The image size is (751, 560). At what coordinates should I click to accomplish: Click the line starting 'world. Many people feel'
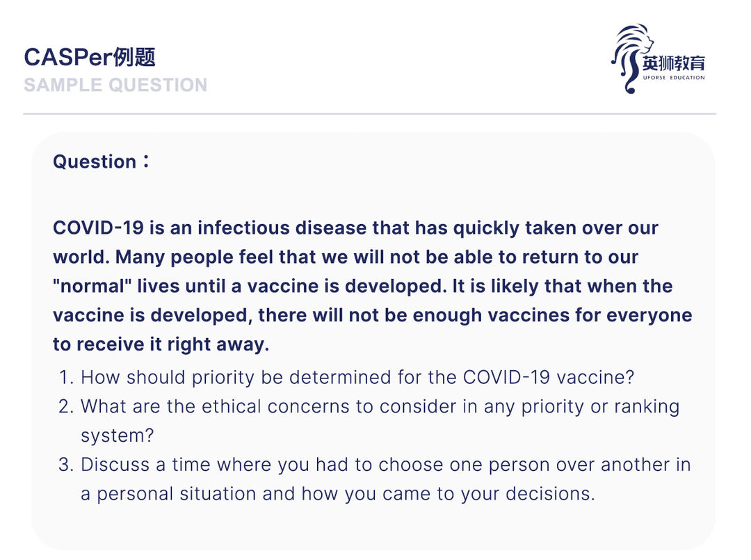346,257
